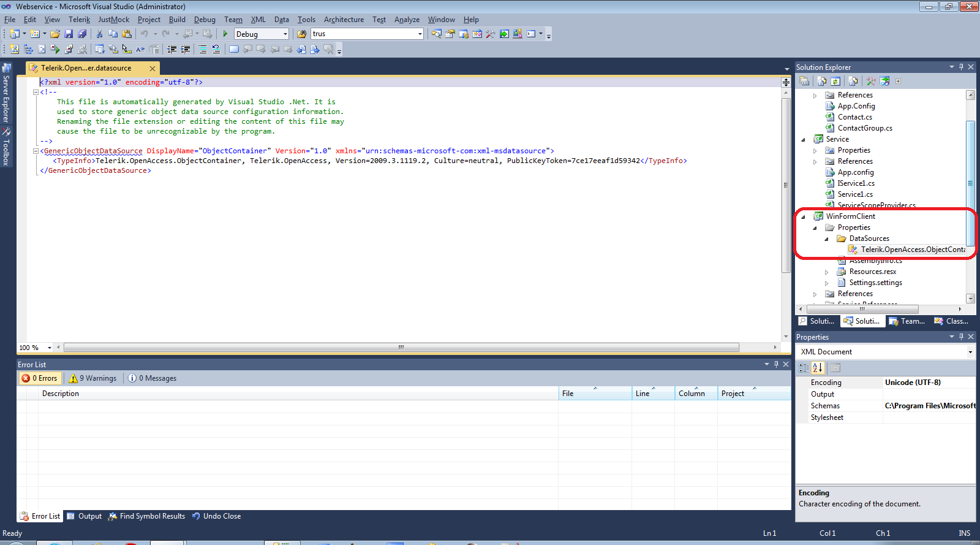Viewport: 980px width, 545px height.
Task: Sort errors by Description column header
Action: [298, 394]
